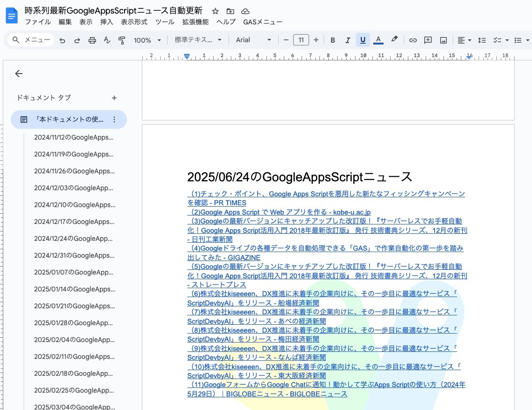This screenshot has width=532, height=410.
Task: Open the paragraph style dropdown
Action: (x=198, y=40)
